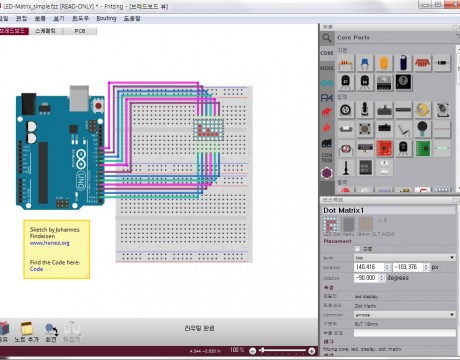Viewport: 460px width, 360px height.
Task: Open the Routing menu
Action: (106, 18)
